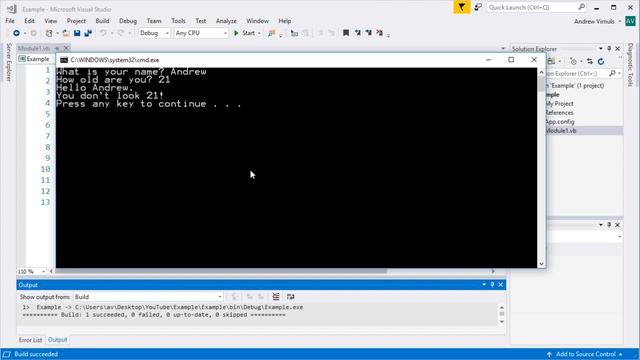The height and width of the screenshot is (360, 640).
Task: Open the Show output from Build dropdown
Action: [148, 297]
